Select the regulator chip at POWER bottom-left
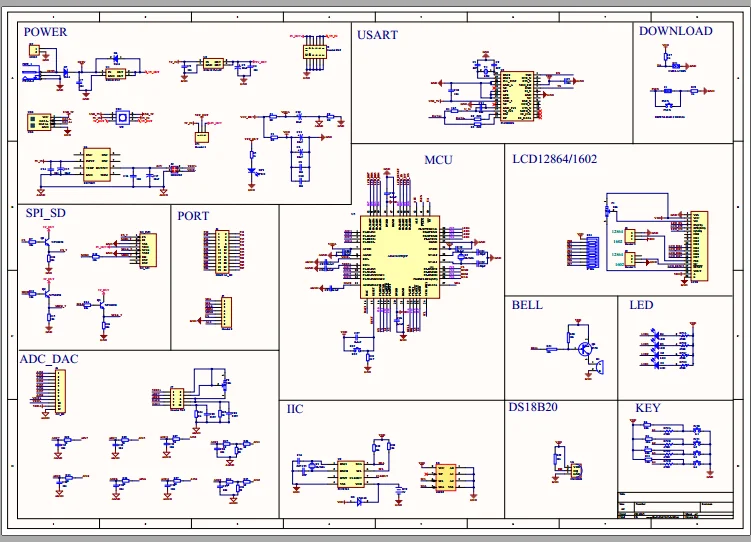Screen dimensions: 751x542 tap(97, 165)
